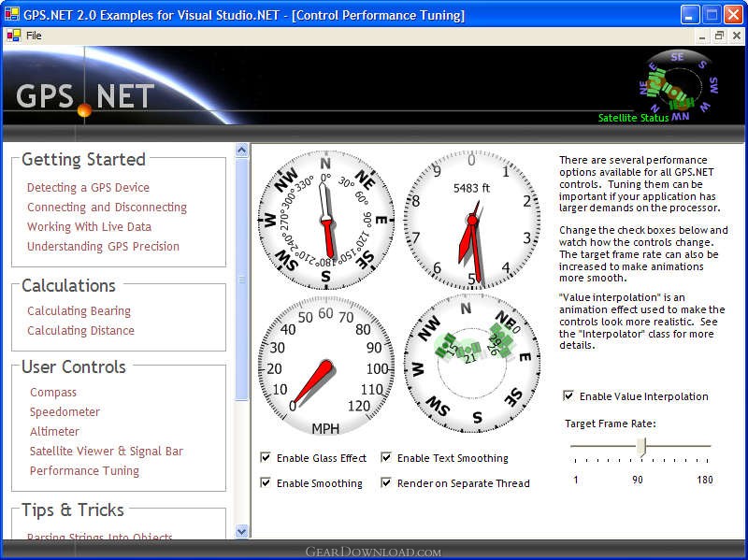The height and width of the screenshot is (560, 748).
Task: Minimize the main application window
Action: coord(689,15)
